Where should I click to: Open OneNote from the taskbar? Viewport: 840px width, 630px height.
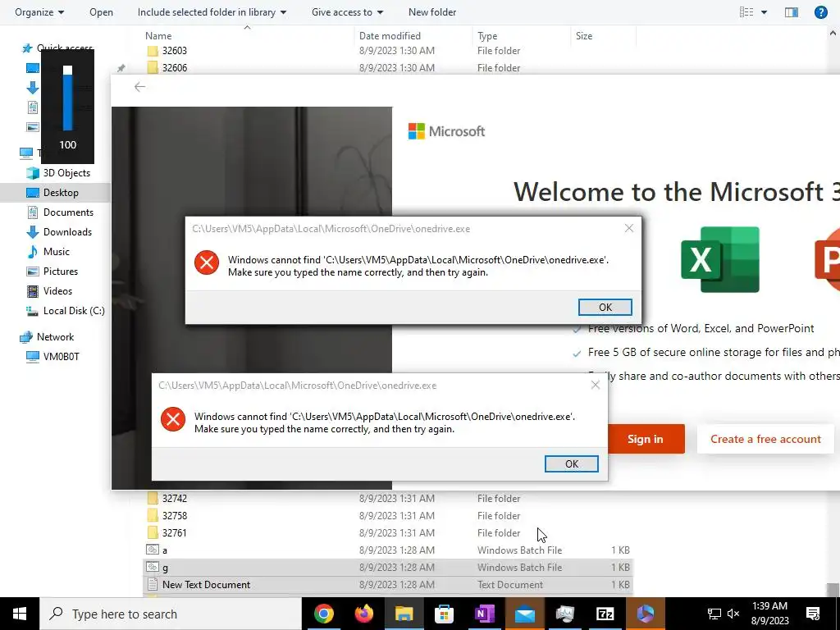pyautogui.click(x=484, y=614)
